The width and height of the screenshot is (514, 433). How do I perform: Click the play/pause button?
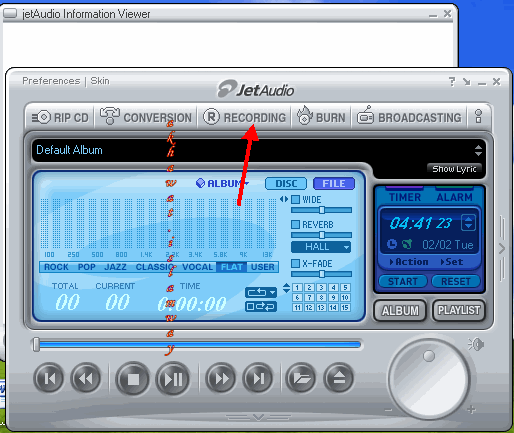point(173,379)
